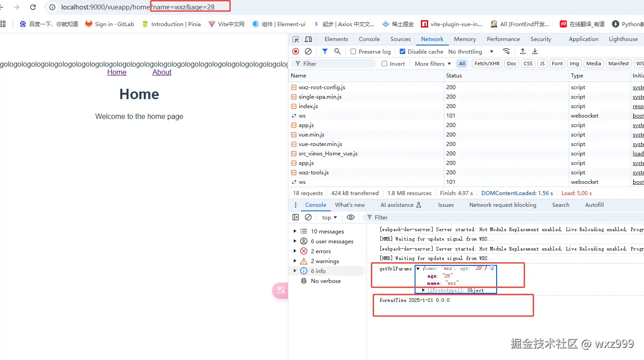This screenshot has width=644, height=360.
Task: Open the More filters dropdown
Action: click(432, 64)
